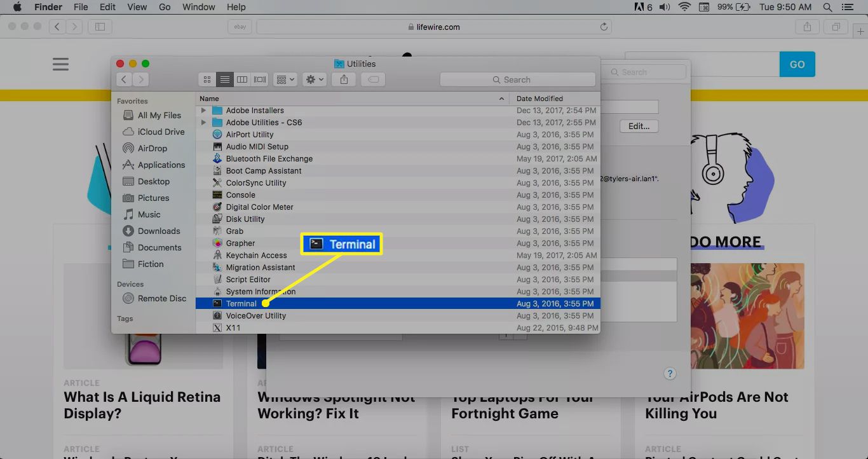
Task: Select the Grapher app icon
Action: (x=217, y=243)
